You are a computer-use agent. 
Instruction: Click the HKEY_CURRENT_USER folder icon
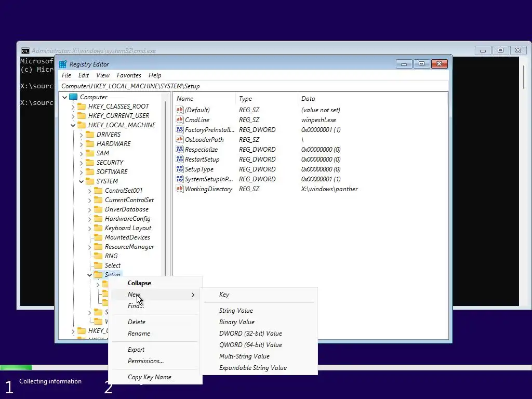pyautogui.click(x=82, y=116)
